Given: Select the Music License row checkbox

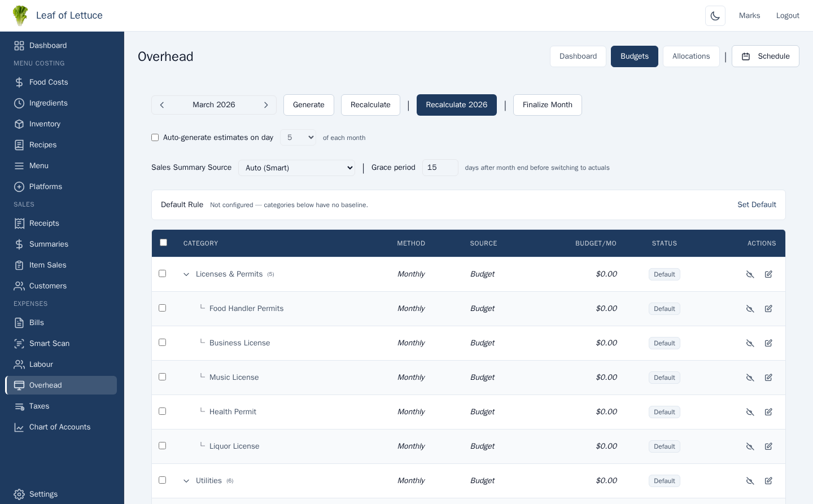Looking at the screenshot, I should [x=162, y=377].
